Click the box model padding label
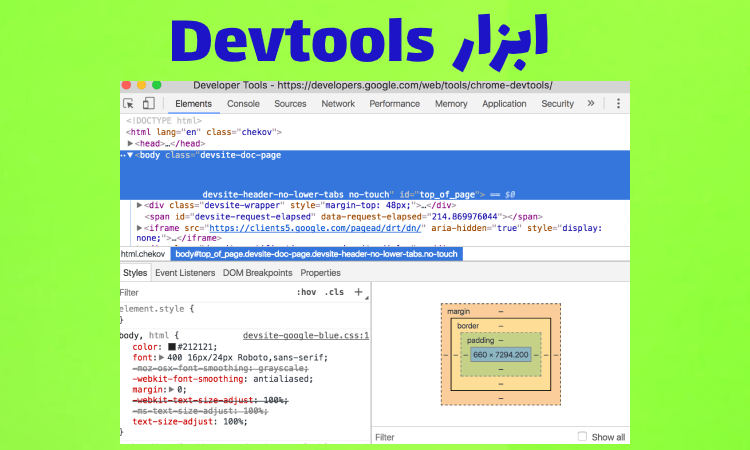This screenshot has height=450, width=750. (x=480, y=340)
